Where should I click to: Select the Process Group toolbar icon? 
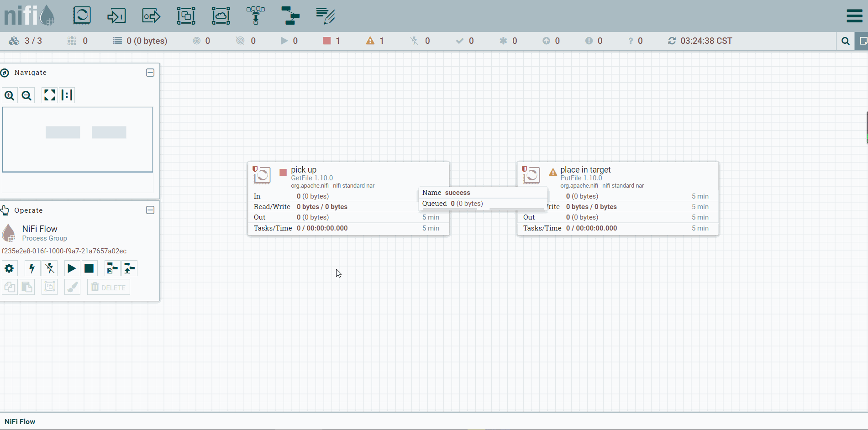point(186,16)
